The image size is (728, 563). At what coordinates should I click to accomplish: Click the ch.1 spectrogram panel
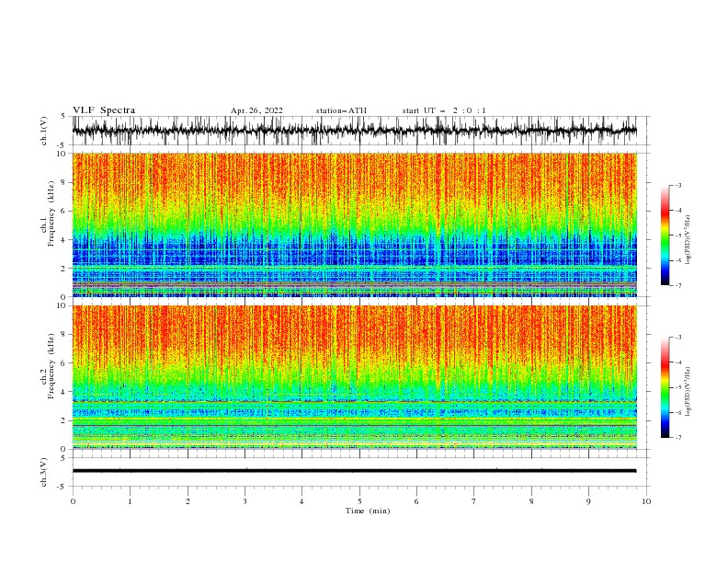(354, 224)
